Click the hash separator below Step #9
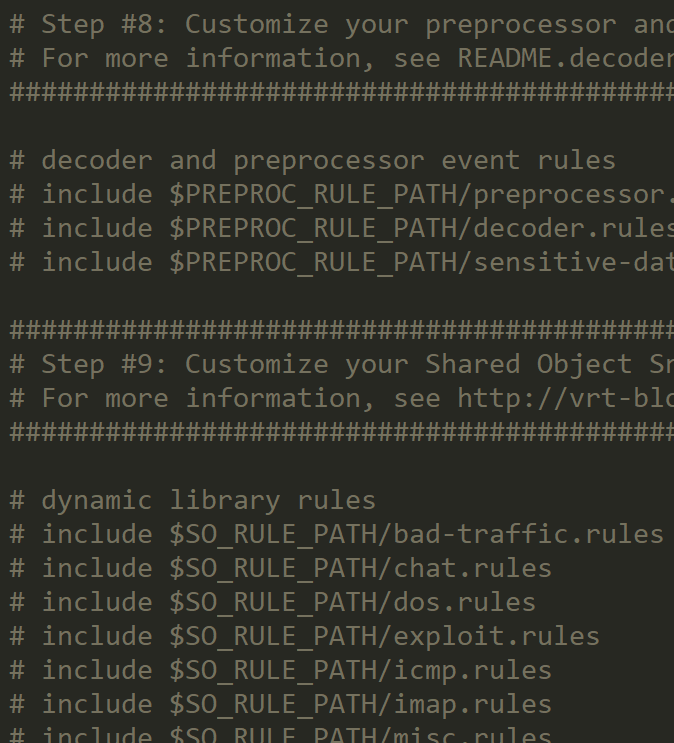674x743 pixels. [342, 432]
